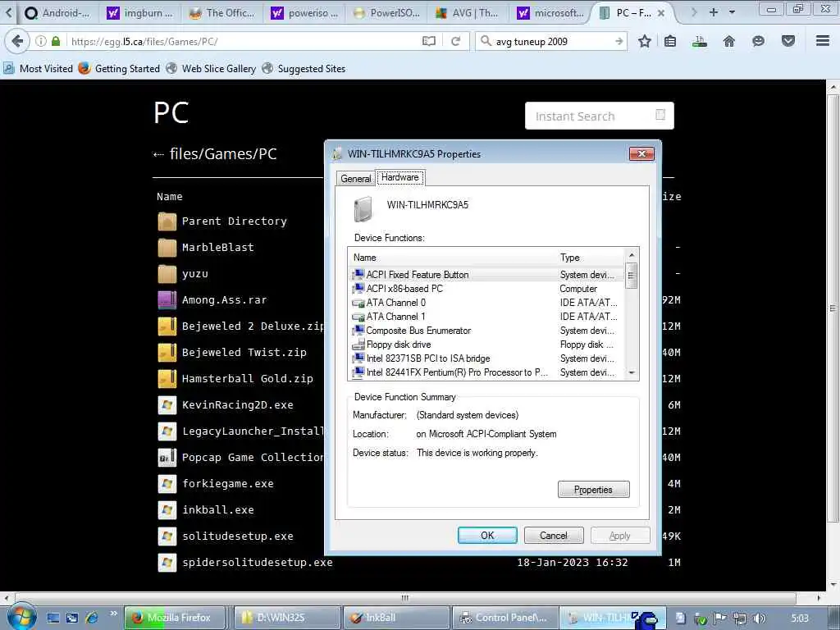
Task: Open Most Visited bookmarks folder
Action: pyautogui.click(x=38, y=69)
